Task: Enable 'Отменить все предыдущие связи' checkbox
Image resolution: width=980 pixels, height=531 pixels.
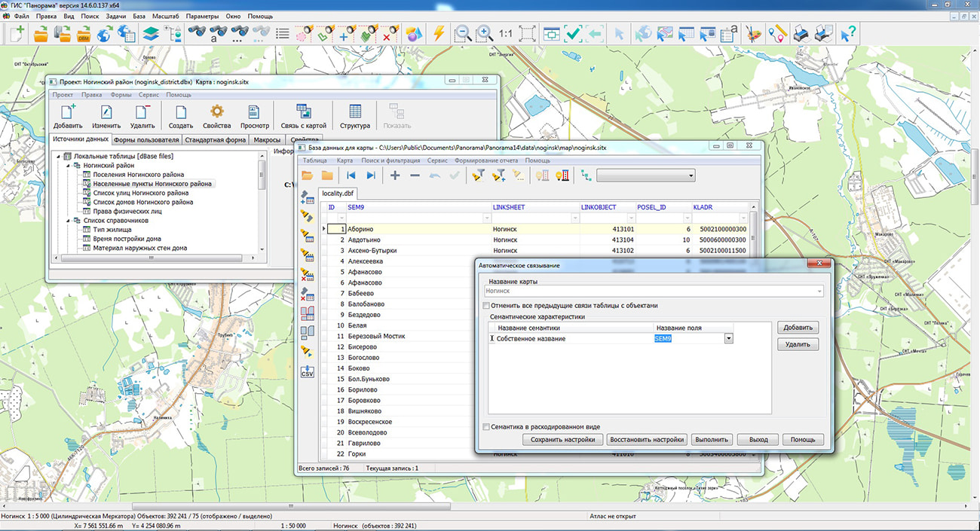Action: coord(486,306)
